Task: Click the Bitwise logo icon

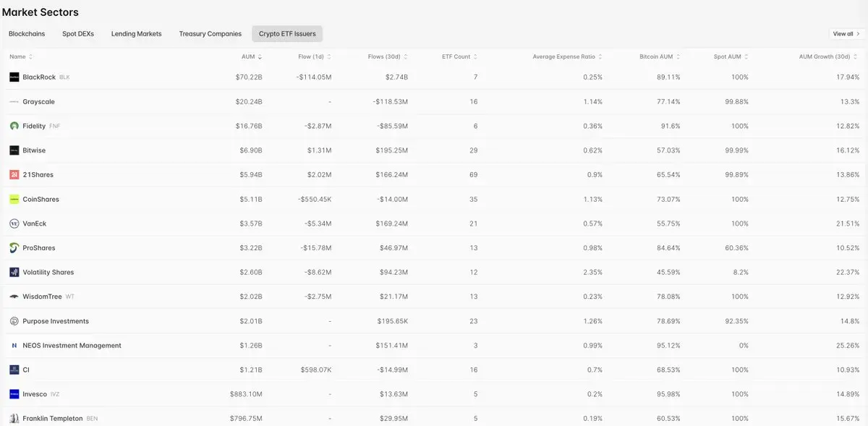Action: point(14,150)
